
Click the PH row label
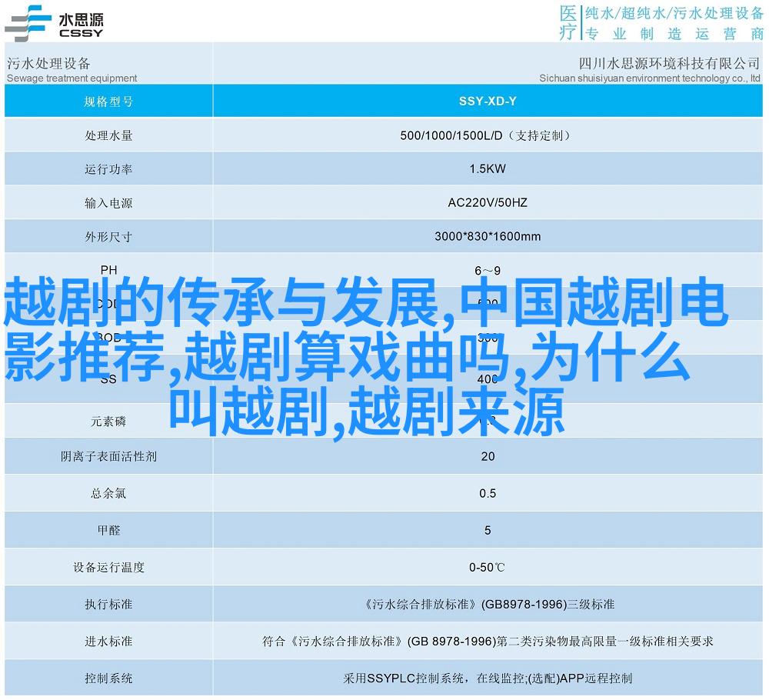(108, 270)
